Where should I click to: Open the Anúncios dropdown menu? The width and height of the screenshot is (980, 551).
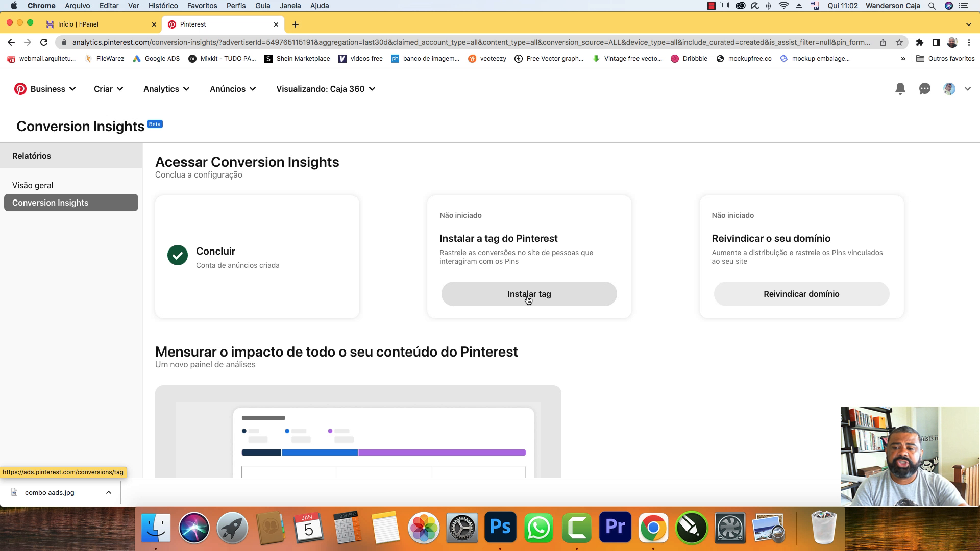pyautogui.click(x=232, y=88)
